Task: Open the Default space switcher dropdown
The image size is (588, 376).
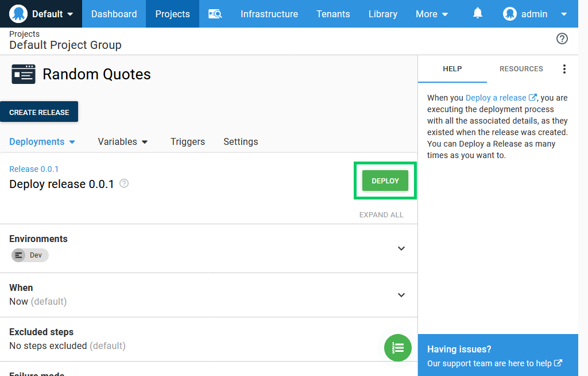Action: click(x=41, y=14)
